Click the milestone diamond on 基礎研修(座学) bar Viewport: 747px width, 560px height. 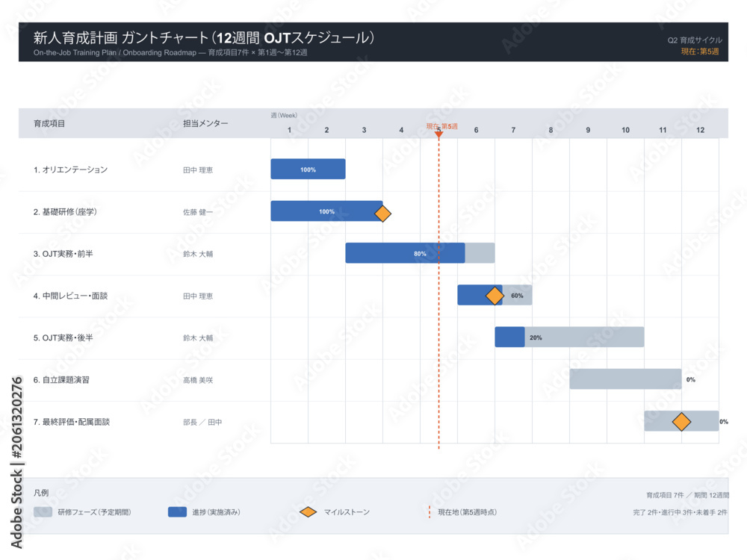(382, 214)
